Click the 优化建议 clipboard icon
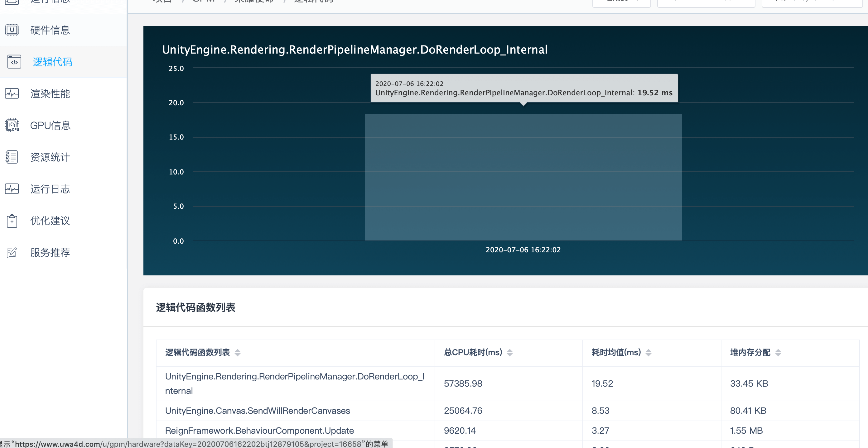 (x=12, y=221)
